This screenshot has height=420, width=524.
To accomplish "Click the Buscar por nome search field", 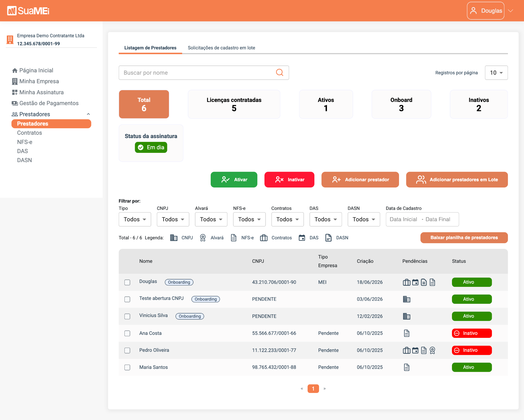I will tap(204, 73).
